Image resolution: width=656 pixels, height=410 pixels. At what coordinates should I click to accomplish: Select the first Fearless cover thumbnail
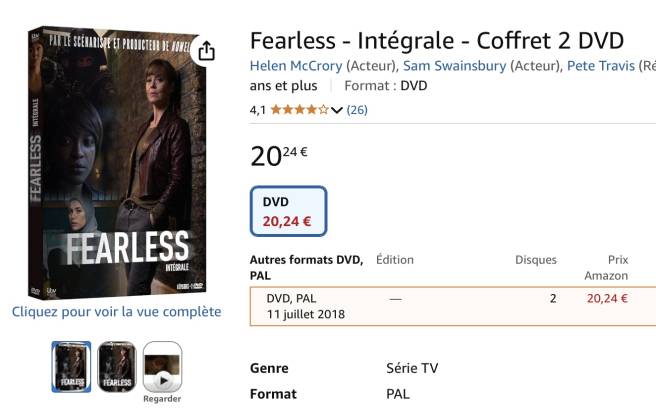[x=71, y=366]
